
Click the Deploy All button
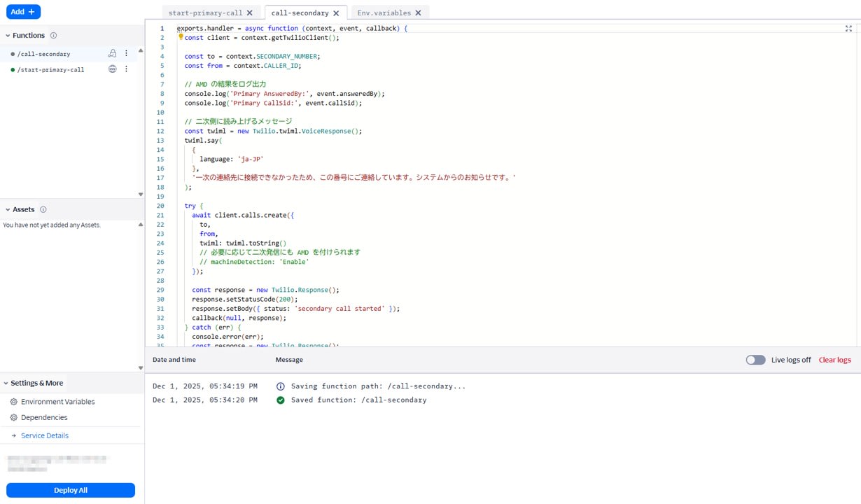tap(70, 490)
